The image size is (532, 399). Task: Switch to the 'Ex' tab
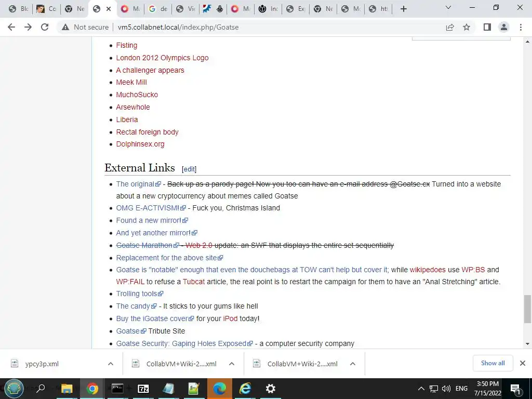[297, 9]
